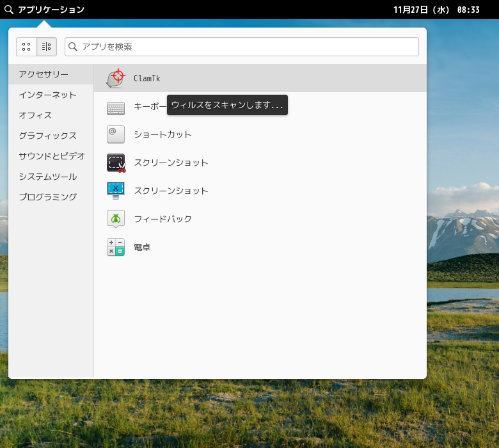Click into the アプリを検索 search field
This screenshot has width=499, height=448.
pyautogui.click(x=246, y=47)
